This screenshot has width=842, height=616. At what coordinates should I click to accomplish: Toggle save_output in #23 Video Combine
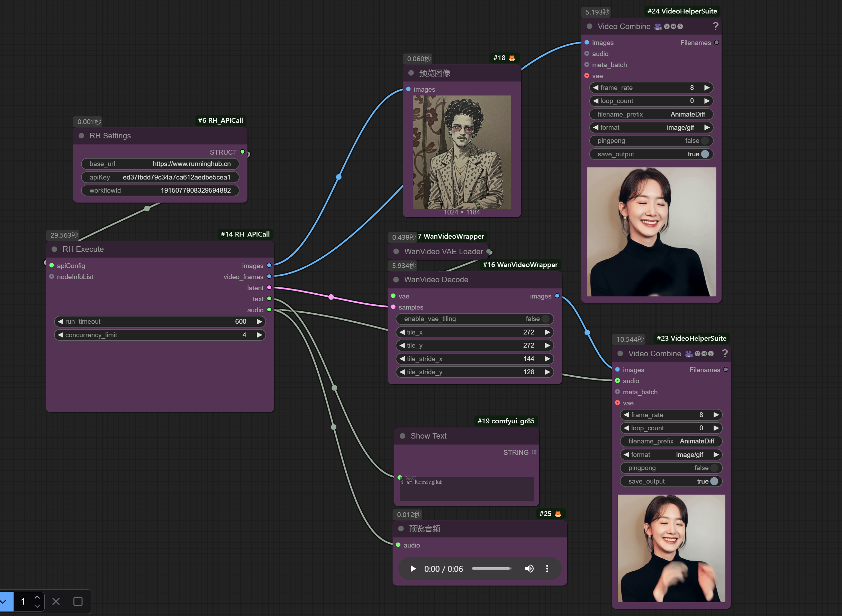[x=671, y=481]
